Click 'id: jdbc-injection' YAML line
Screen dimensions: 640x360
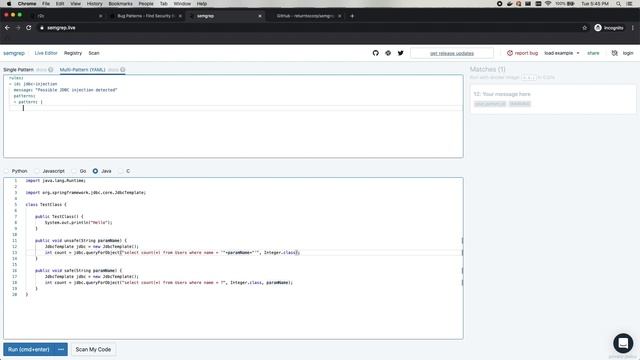point(36,84)
